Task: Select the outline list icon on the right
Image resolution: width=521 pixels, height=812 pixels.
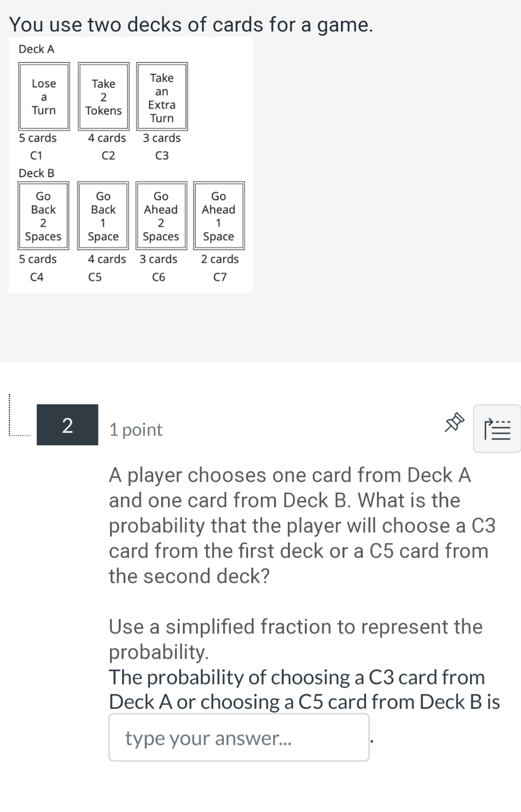Action: (x=497, y=428)
